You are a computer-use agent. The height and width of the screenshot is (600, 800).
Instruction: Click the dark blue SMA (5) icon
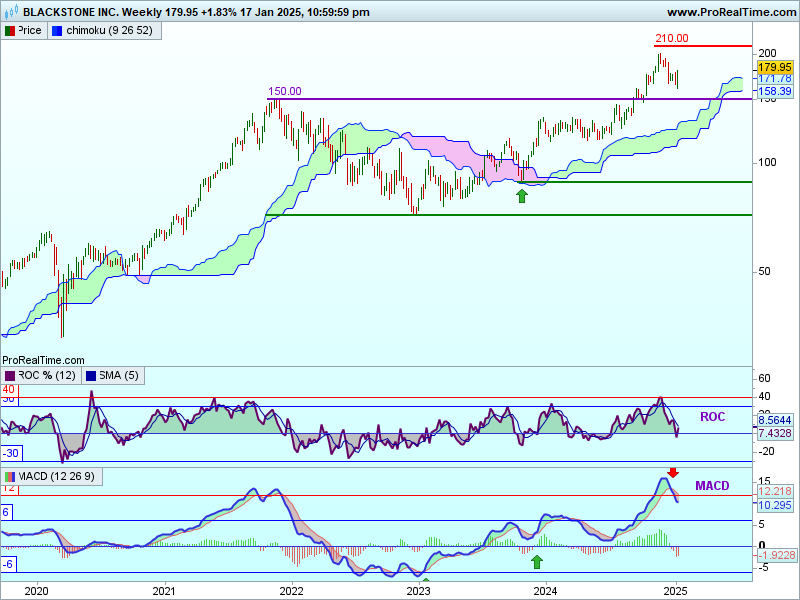point(89,375)
